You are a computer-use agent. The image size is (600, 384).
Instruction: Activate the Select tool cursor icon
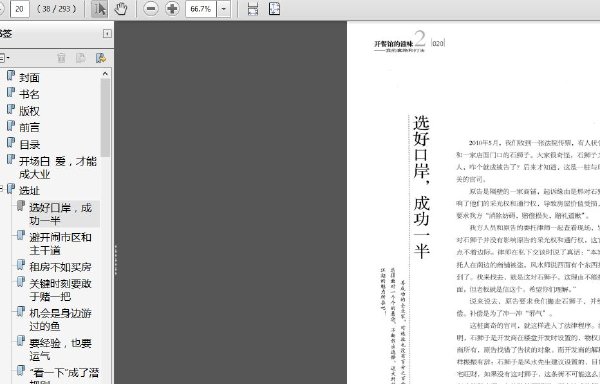click(x=99, y=9)
